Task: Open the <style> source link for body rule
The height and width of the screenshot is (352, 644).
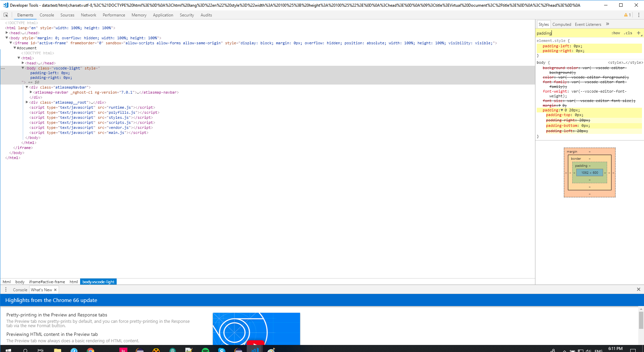Action: [x=625, y=62]
